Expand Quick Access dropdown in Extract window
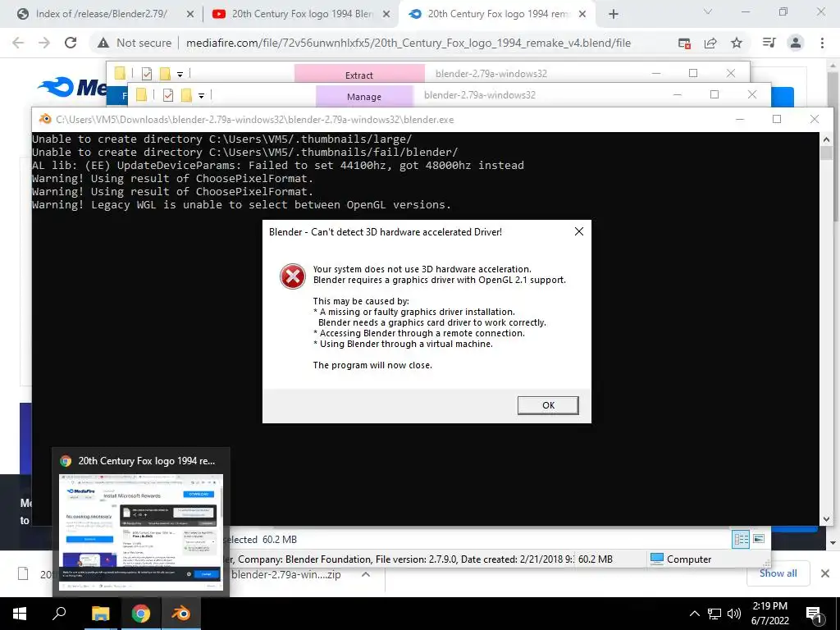 point(180,75)
